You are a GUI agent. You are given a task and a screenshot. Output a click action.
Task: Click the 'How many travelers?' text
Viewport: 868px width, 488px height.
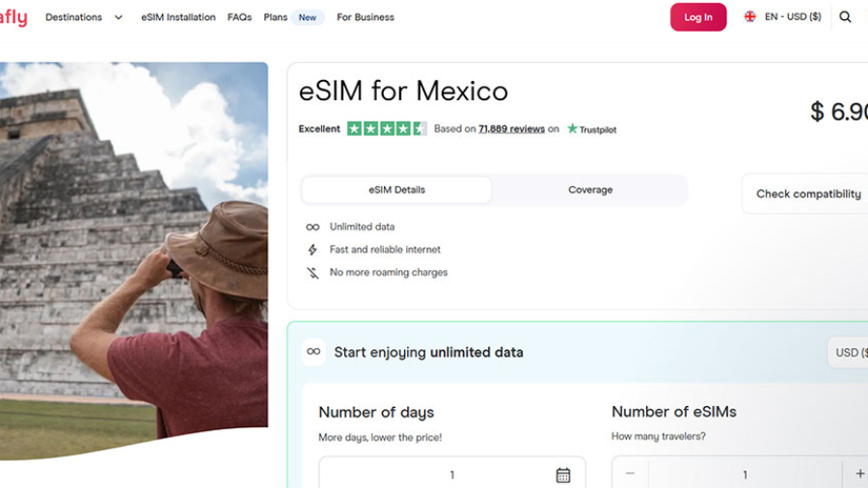click(x=658, y=436)
